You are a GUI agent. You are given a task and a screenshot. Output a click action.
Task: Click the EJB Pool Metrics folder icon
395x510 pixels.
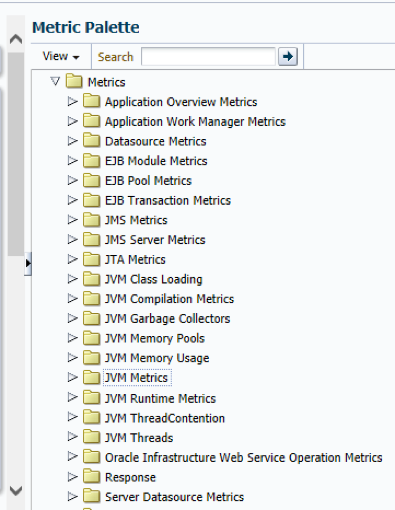tap(91, 180)
